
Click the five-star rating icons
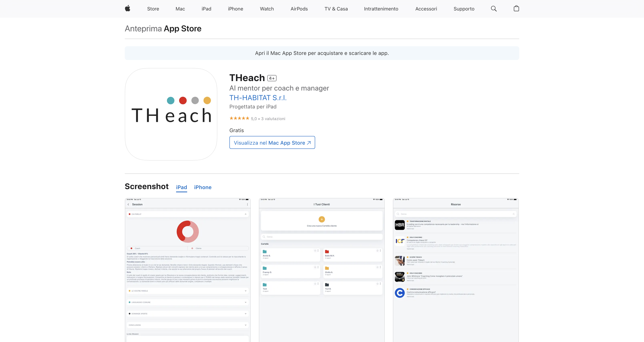(x=239, y=118)
